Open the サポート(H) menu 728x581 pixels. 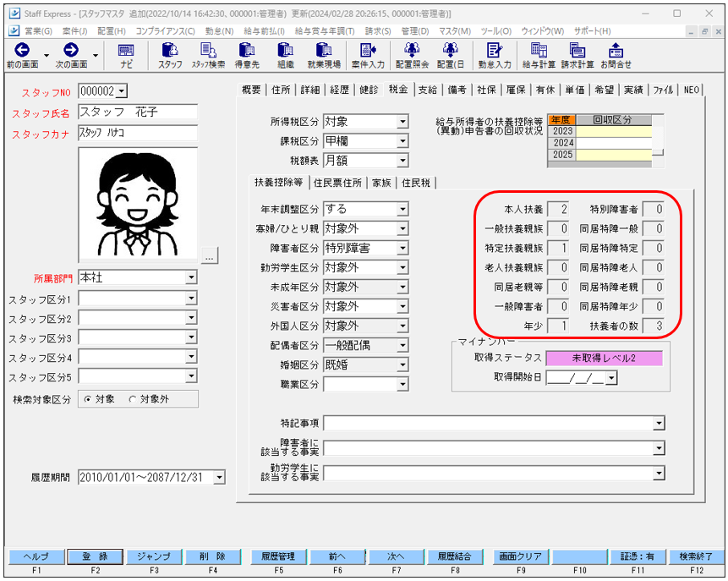592,31
